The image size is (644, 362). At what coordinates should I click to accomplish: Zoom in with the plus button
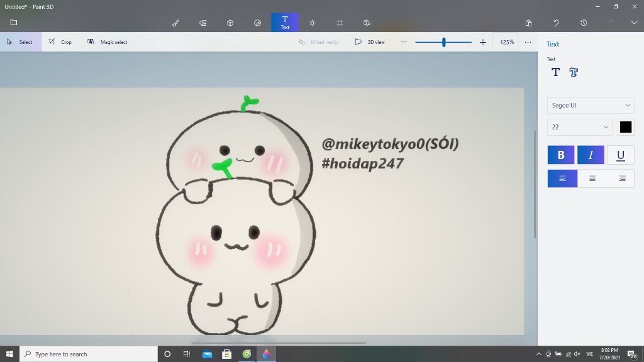[483, 42]
